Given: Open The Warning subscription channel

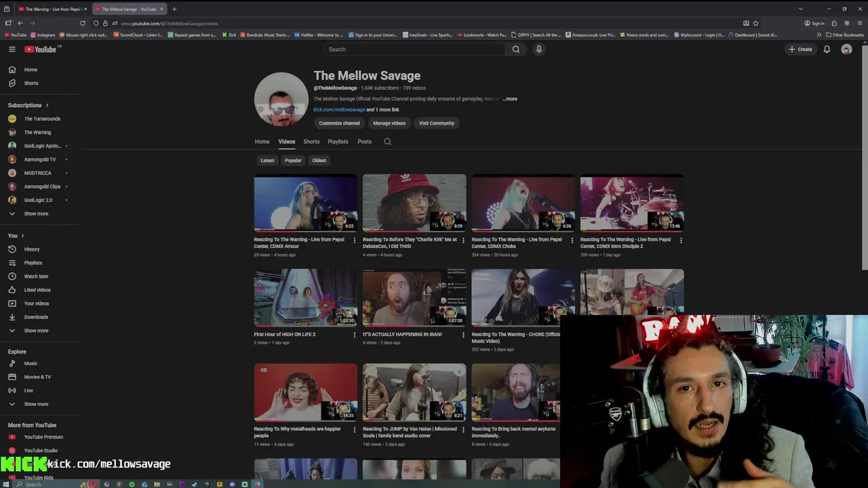Looking at the screenshot, I should 37,132.
